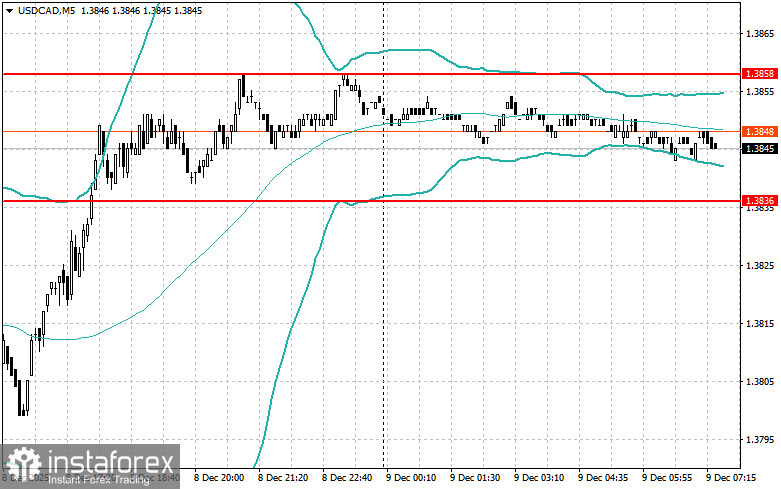Click the 9 Dec 01:30 time label
781x489 pixels.
[x=475, y=478]
